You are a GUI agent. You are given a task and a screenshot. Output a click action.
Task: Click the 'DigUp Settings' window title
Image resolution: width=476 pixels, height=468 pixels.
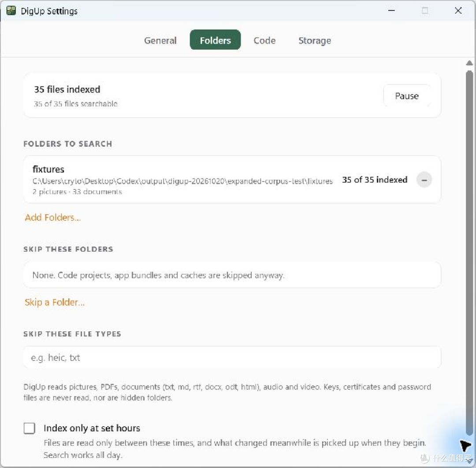point(49,11)
